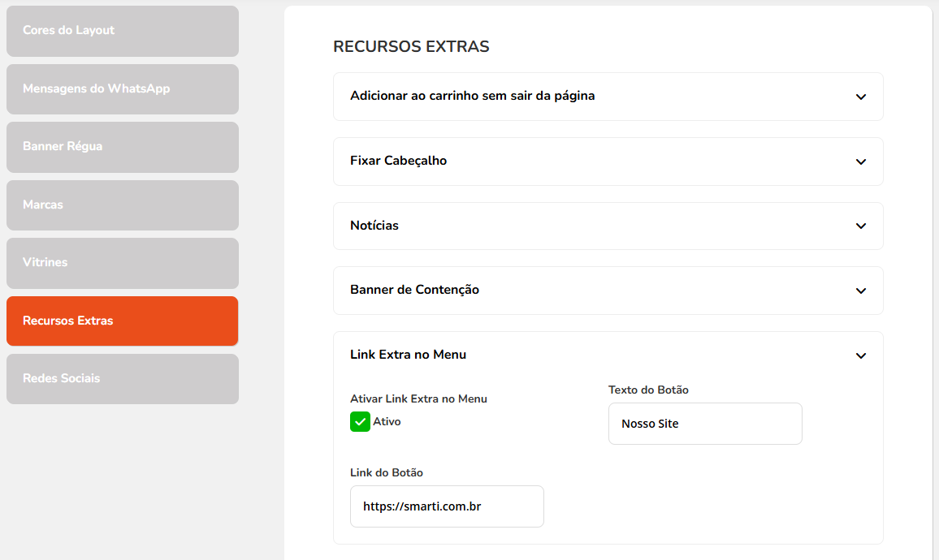Image resolution: width=939 pixels, height=560 pixels.
Task: Click the Link Extra no Menu title
Action: (x=408, y=355)
